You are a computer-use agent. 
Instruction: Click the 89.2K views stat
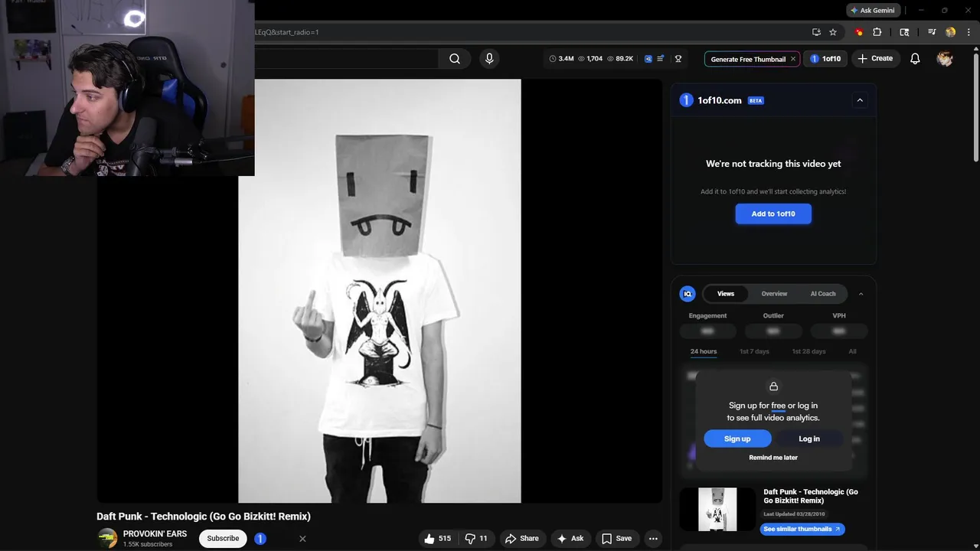(x=619, y=58)
